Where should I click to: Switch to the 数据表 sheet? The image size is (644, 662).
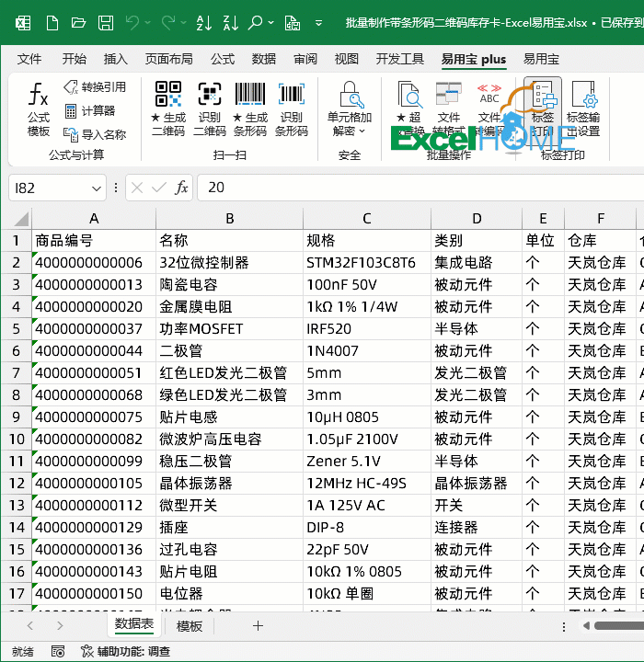coord(134,624)
